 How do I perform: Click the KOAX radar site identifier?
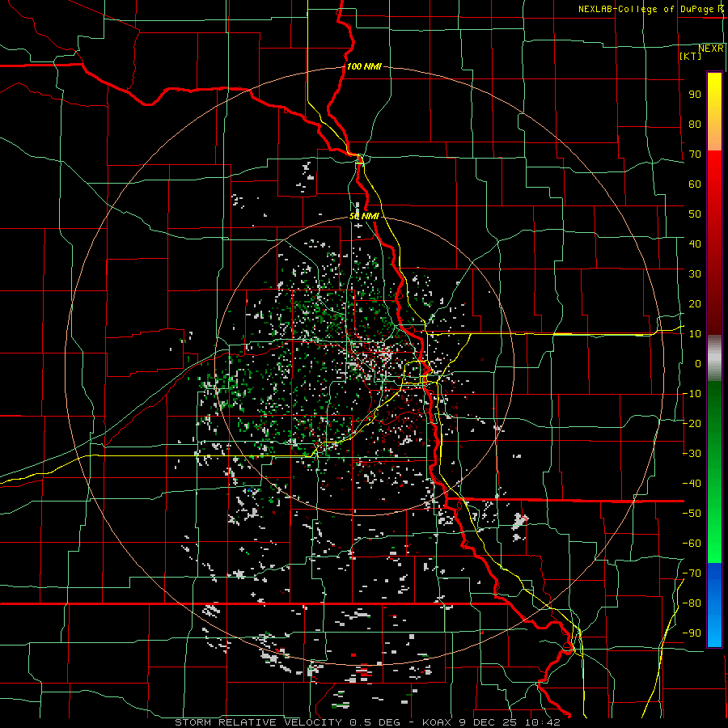coord(437,722)
